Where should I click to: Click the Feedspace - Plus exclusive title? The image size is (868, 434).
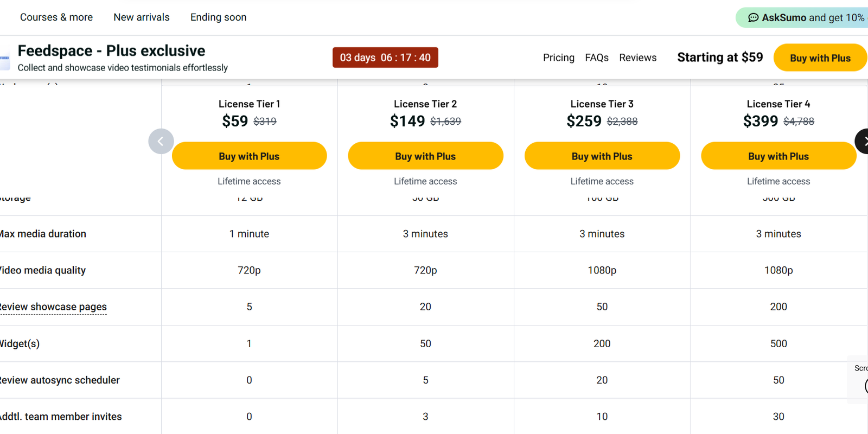tap(111, 50)
